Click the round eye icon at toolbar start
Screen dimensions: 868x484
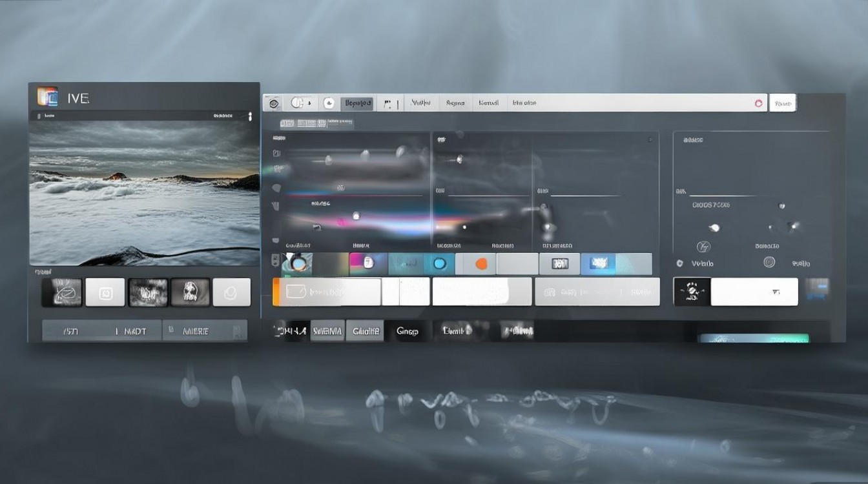click(x=274, y=103)
